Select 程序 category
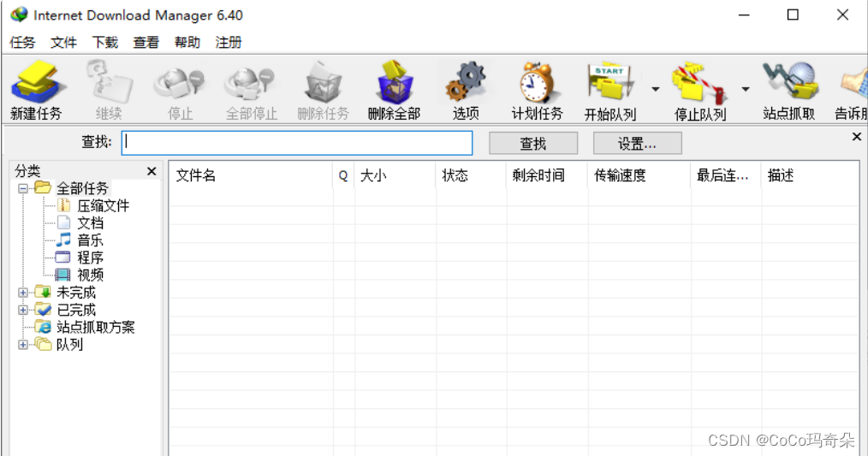The image size is (868, 456). [90, 258]
